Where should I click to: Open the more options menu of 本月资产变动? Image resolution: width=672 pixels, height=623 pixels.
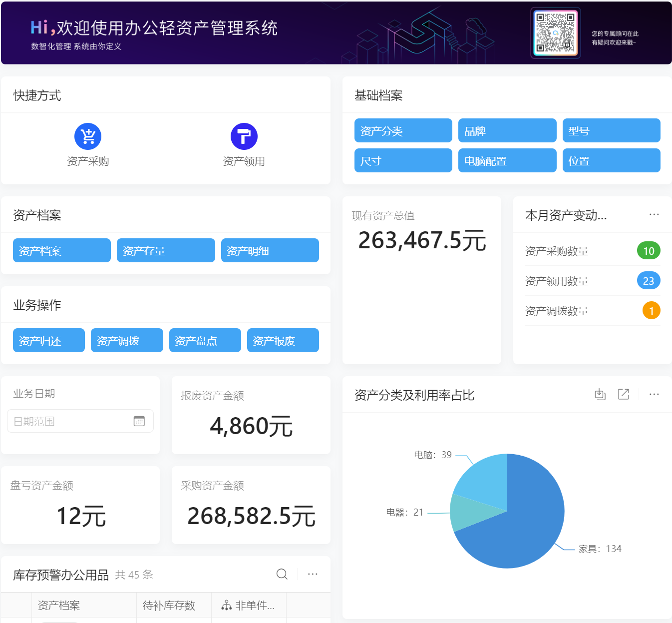[x=654, y=214]
